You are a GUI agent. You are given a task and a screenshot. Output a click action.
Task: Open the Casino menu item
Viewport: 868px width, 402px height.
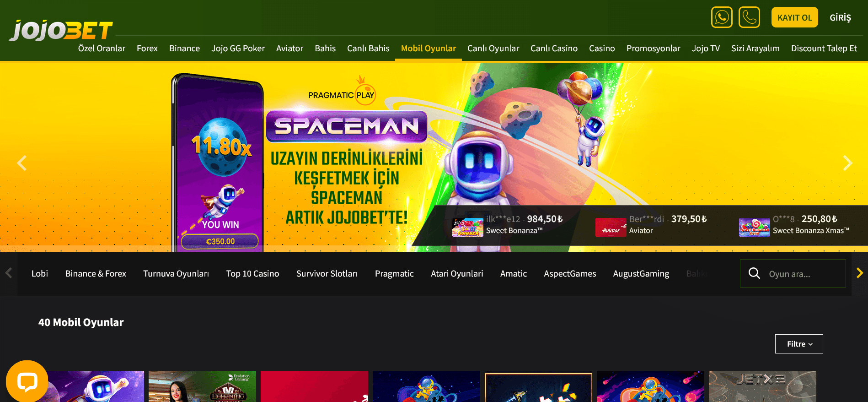pyautogui.click(x=602, y=48)
